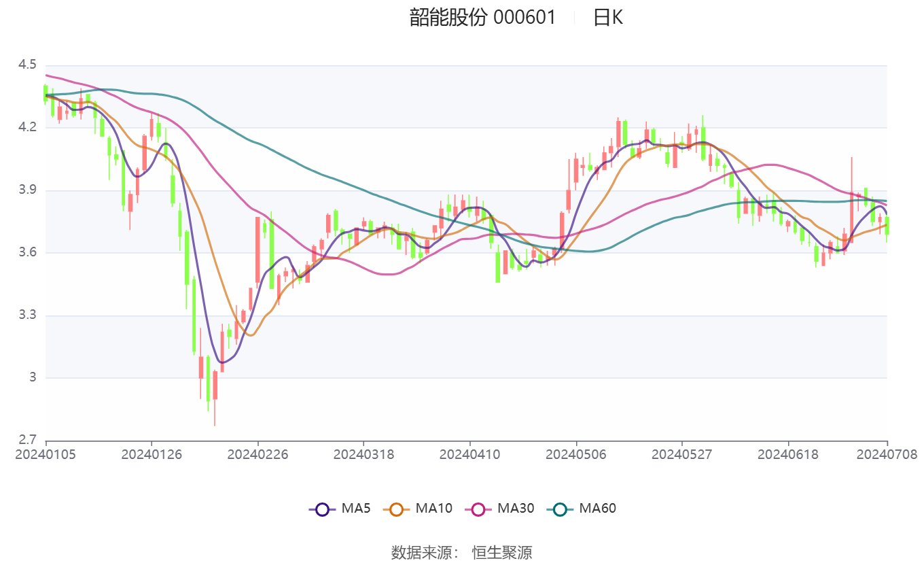The image size is (924, 563).
Task: Toggle the MA60 legend marker
Action: tap(560, 509)
